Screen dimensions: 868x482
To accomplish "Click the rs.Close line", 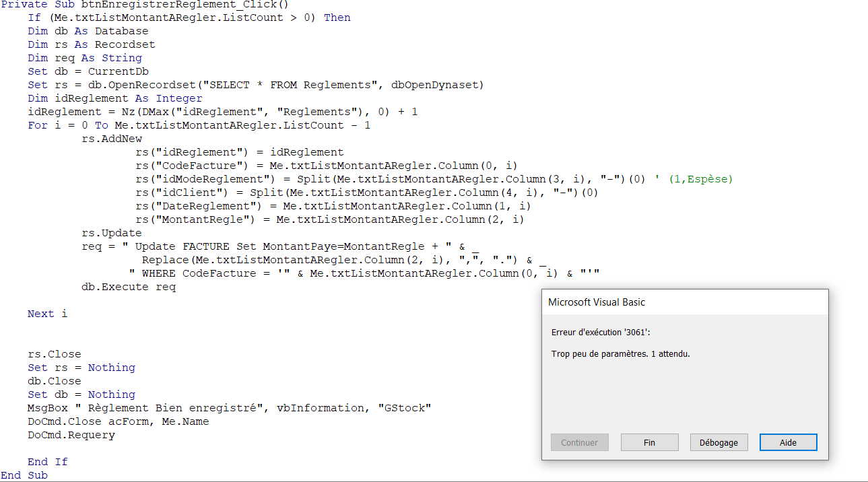I will (55, 354).
